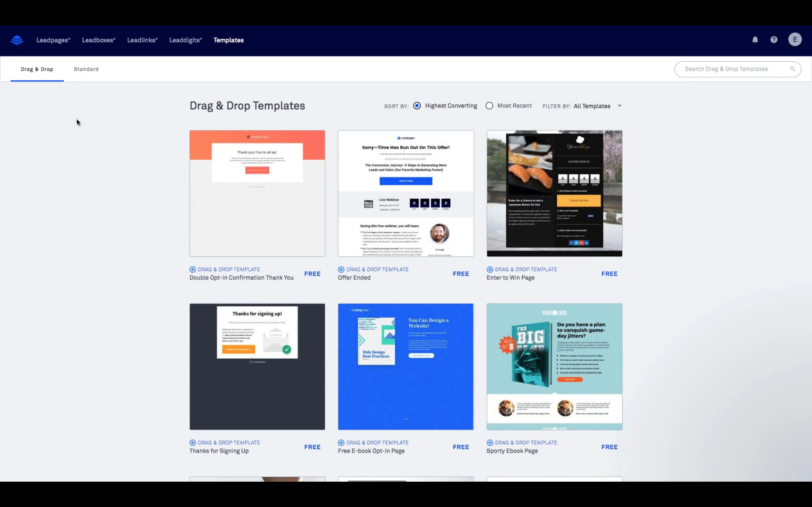
Task: Open the Leadpages menu item
Action: pos(53,40)
